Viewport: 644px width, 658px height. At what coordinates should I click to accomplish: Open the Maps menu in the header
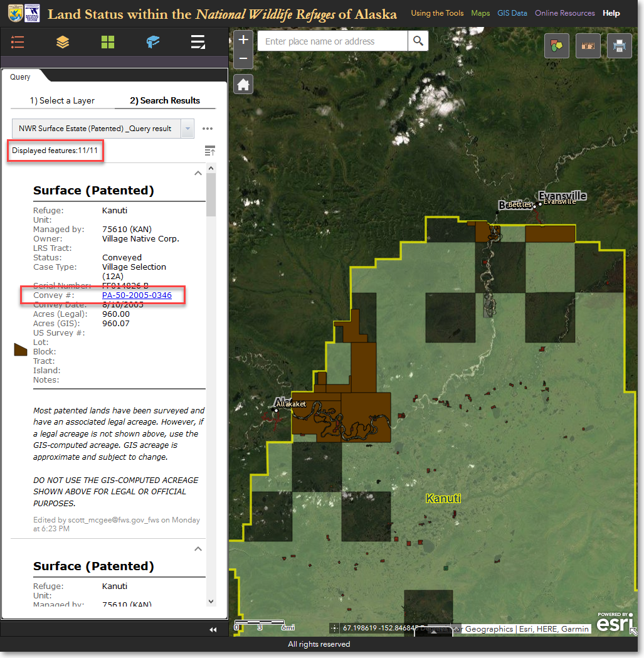(480, 13)
